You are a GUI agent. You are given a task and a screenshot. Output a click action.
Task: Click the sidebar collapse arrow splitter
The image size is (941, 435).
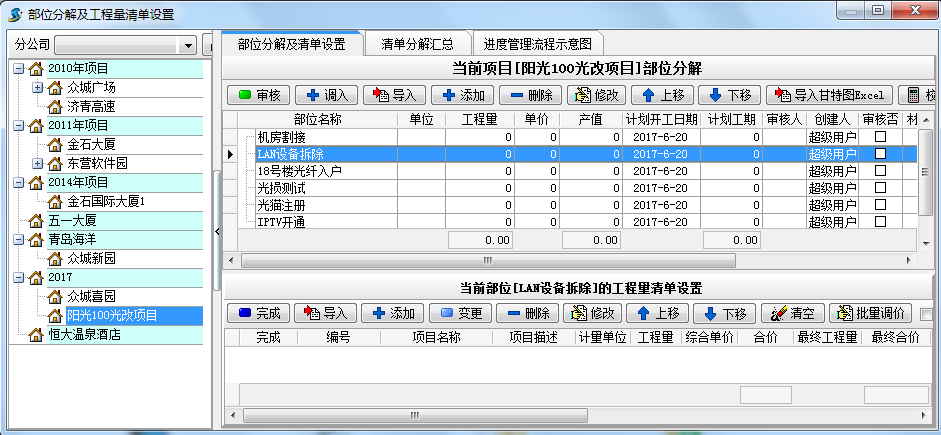click(x=216, y=231)
